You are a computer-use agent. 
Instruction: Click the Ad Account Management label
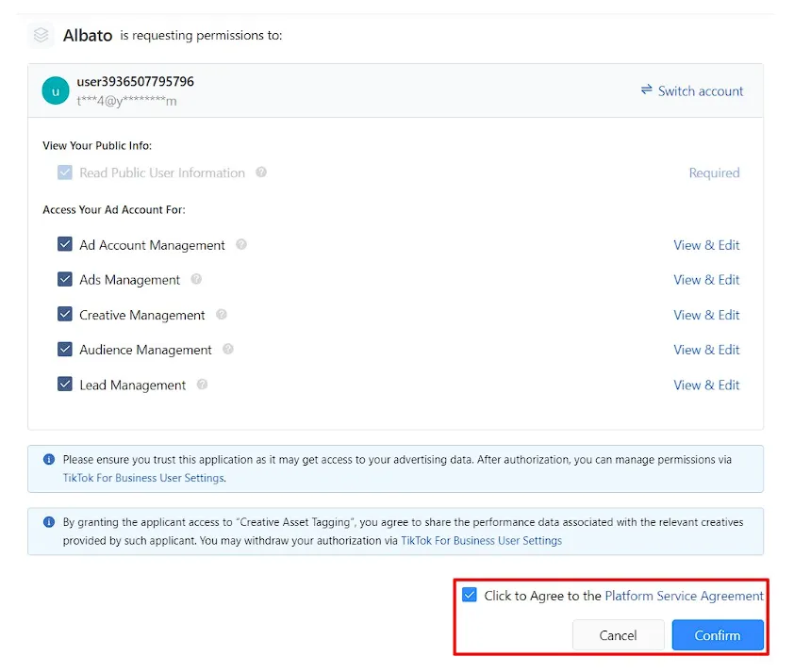[x=152, y=245]
